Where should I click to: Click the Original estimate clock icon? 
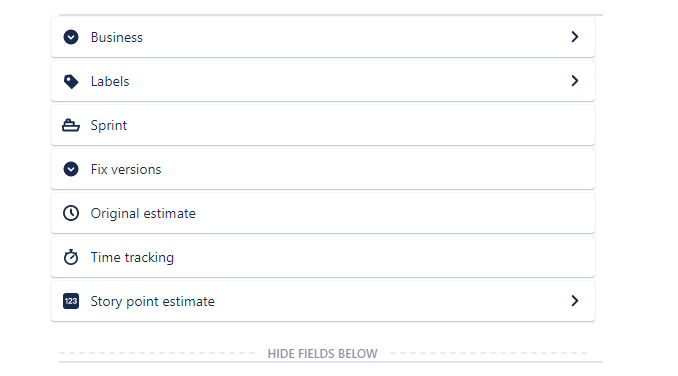click(71, 213)
